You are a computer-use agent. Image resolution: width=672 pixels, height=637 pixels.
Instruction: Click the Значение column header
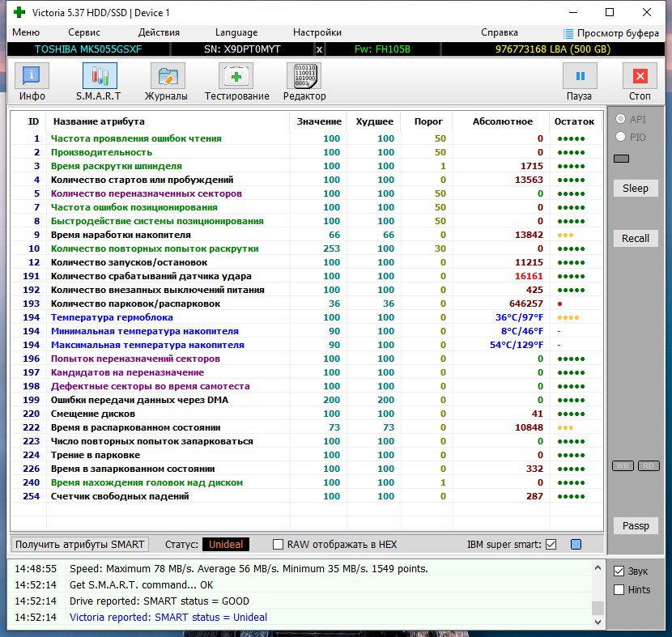pyautogui.click(x=319, y=121)
